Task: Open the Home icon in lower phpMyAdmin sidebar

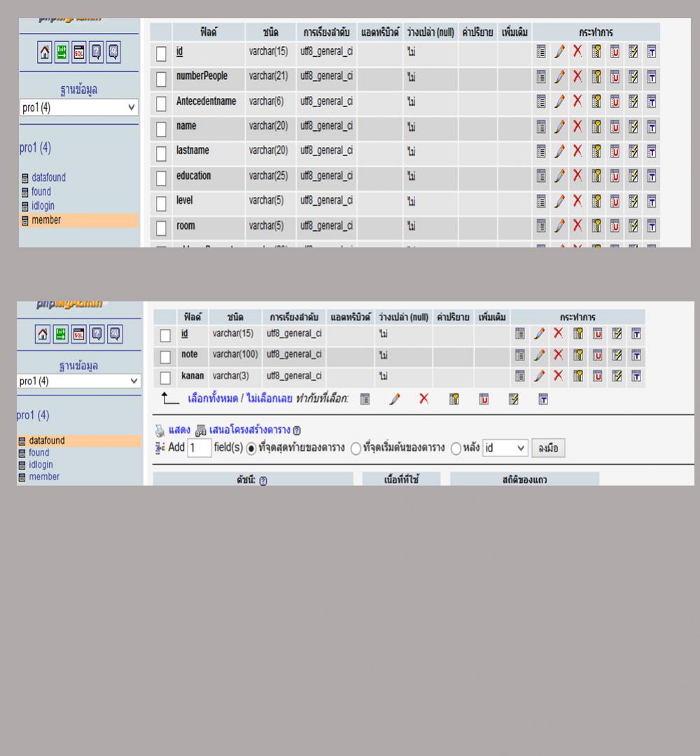Action: pyautogui.click(x=43, y=334)
